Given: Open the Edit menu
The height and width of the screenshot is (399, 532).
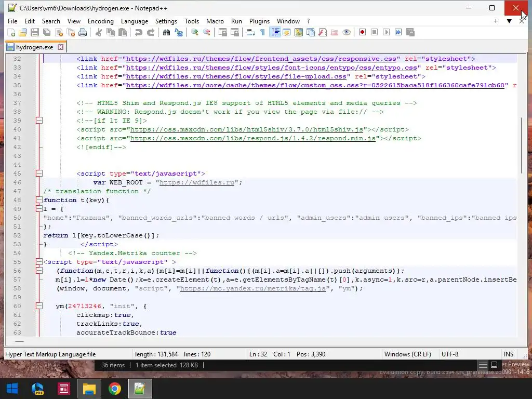Looking at the screenshot, I should click(x=30, y=21).
